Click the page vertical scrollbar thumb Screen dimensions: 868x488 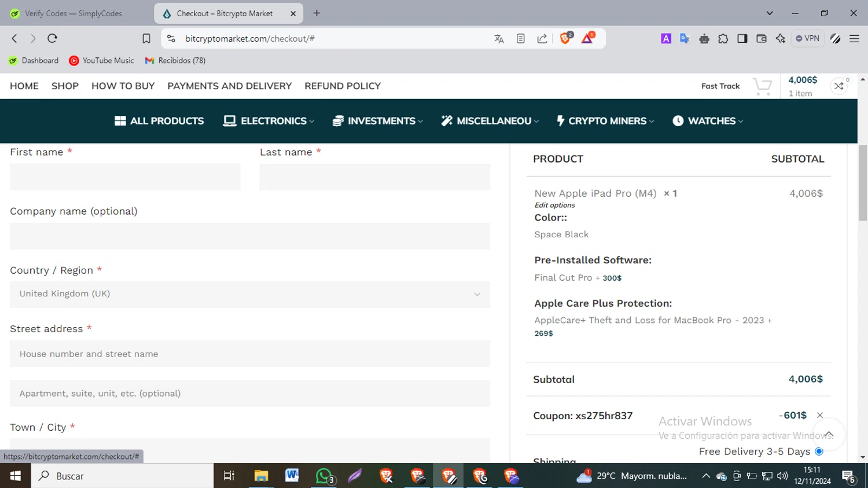[x=863, y=183]
